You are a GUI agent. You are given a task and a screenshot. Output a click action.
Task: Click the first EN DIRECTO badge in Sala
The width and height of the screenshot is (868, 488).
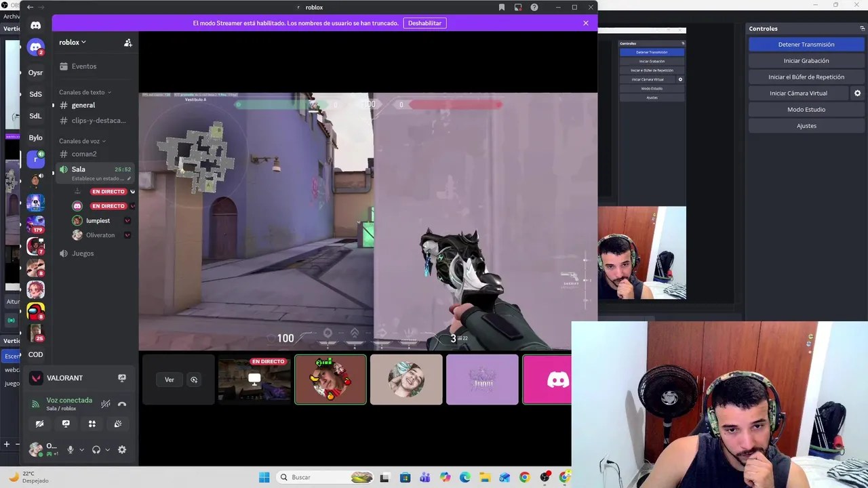point(108,192)
